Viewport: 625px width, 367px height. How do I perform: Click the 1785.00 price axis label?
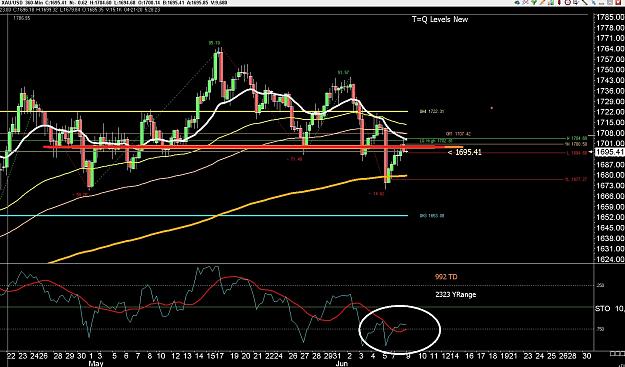tap(609, 17)
